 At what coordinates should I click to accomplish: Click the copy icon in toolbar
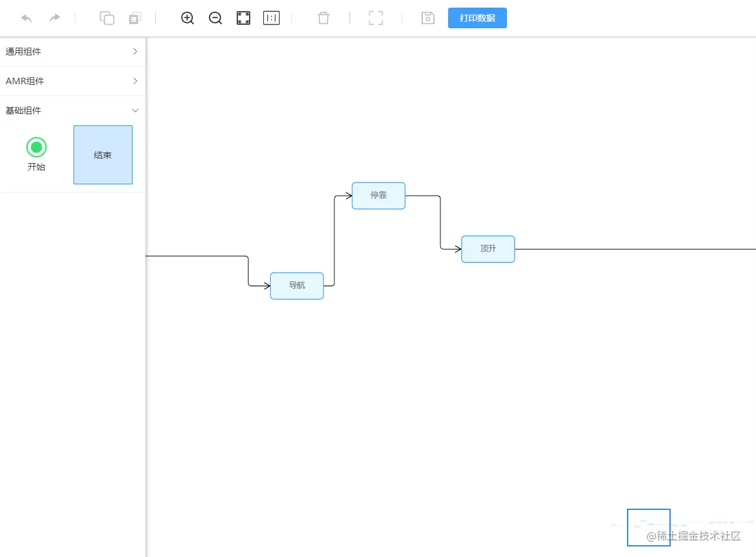coord(107,18)
